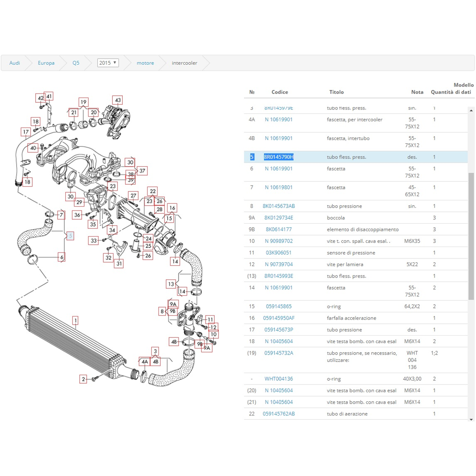Select callout number 1 on the intercooler
This screenshot has height=476, width=476.
pyautogui.click(x=75, y=320)
